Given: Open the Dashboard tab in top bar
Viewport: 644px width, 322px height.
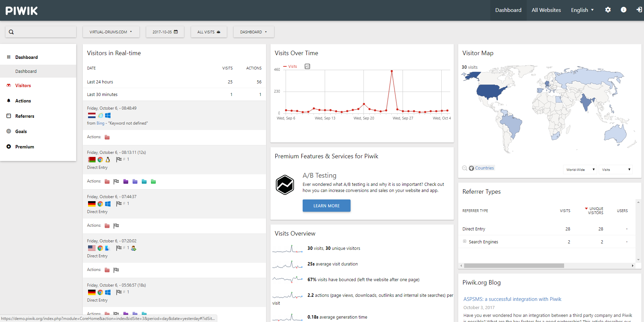Looking at the screenshot, I should coord(508,10).
